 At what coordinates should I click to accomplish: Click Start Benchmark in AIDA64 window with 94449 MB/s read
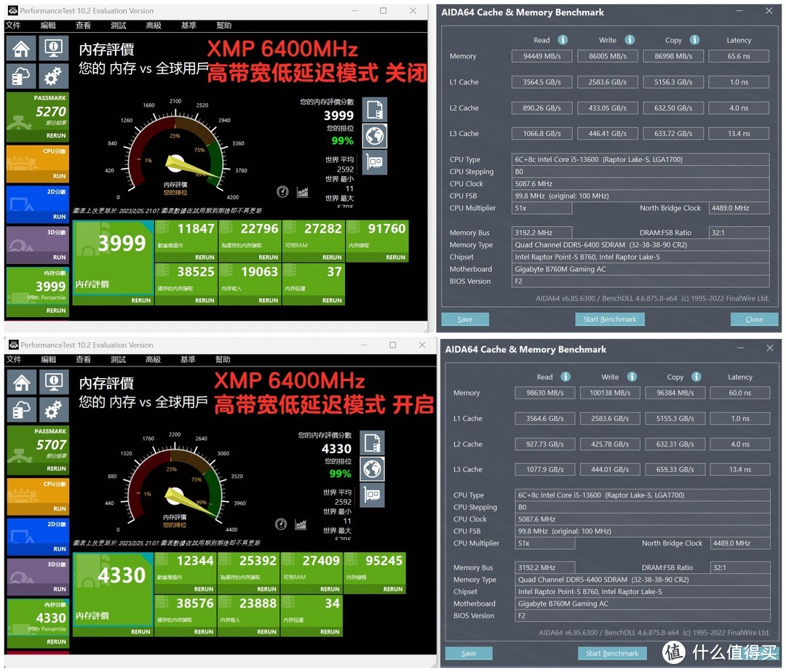point(610,319)
